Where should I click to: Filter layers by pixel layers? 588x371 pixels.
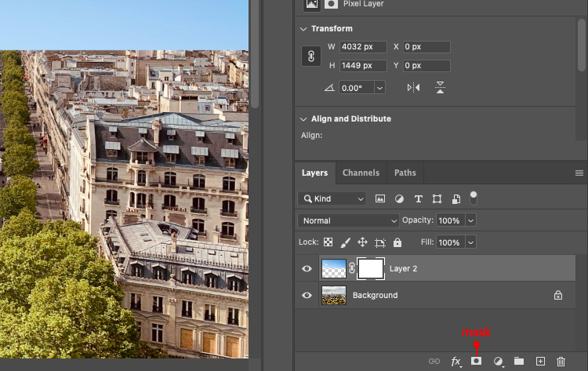380,198
